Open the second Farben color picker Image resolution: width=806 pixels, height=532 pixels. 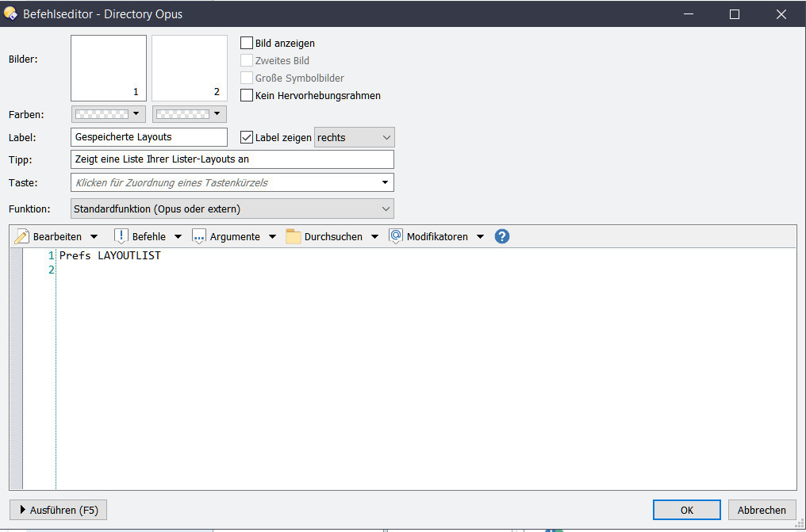(189, 114)
